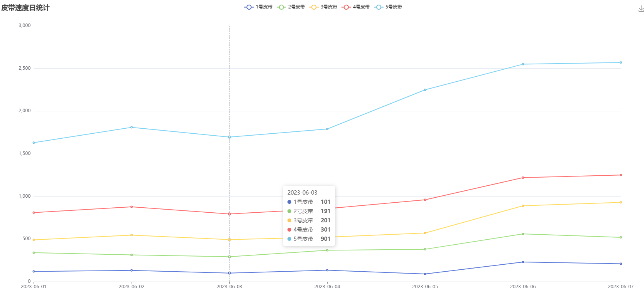Click the 5号皮带 data point on 2023-06-03

[x=229, y=137]
